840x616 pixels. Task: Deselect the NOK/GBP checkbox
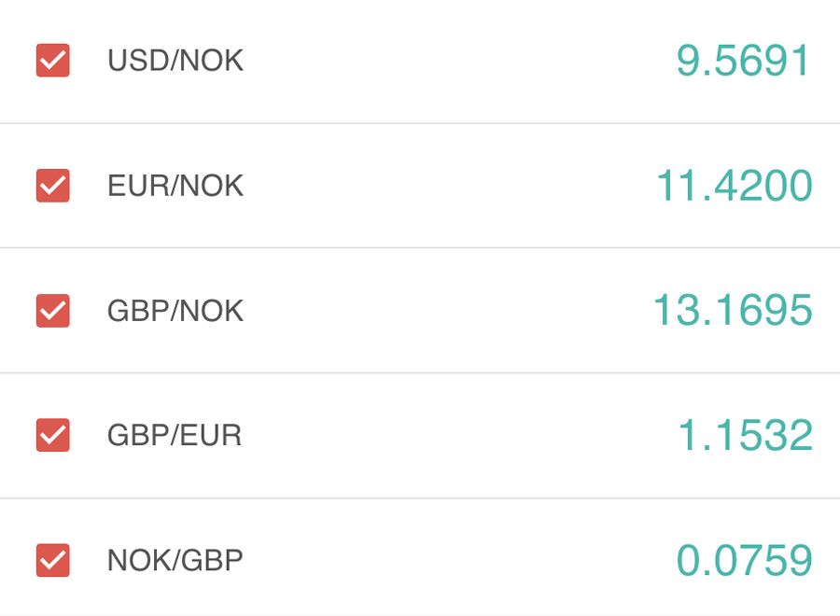coord(53,560)
